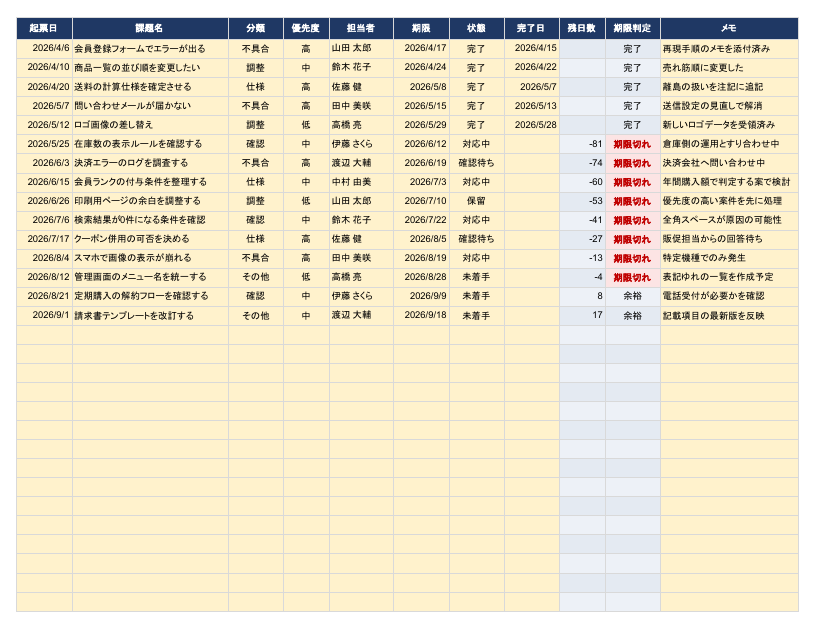Click the 期限判定 column header
Screen dimensions: 815x628
tap(633, 28)
